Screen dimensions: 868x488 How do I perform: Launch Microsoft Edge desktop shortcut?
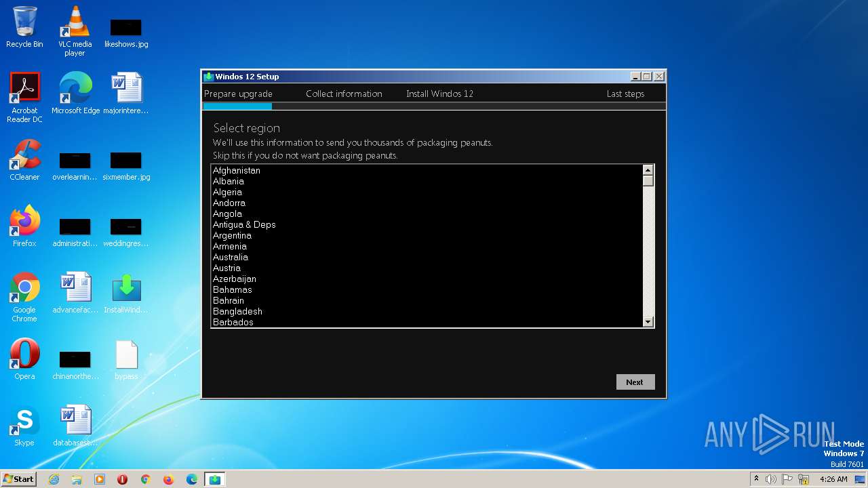(75, 93)
